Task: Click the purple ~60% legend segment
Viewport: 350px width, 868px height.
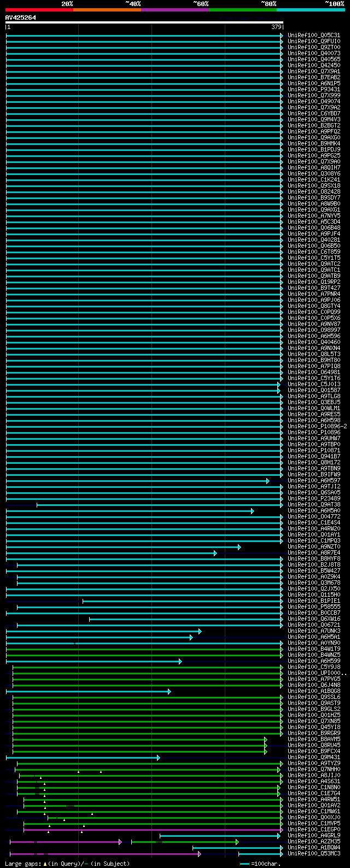Action: (x=175, y=9)
